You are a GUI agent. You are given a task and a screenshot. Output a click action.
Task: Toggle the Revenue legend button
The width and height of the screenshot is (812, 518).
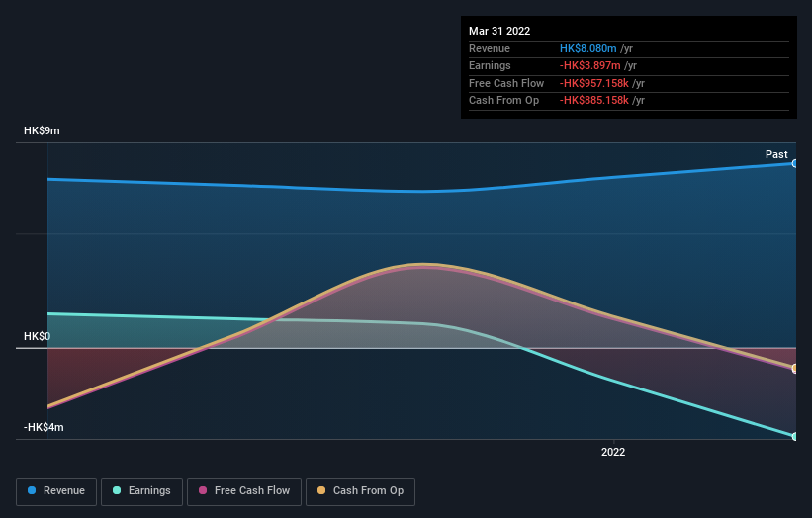[x=56, y=491]
